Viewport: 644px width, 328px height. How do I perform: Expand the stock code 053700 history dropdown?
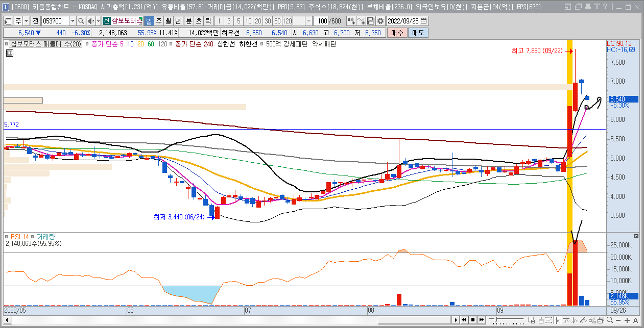(x=73, y=21)
